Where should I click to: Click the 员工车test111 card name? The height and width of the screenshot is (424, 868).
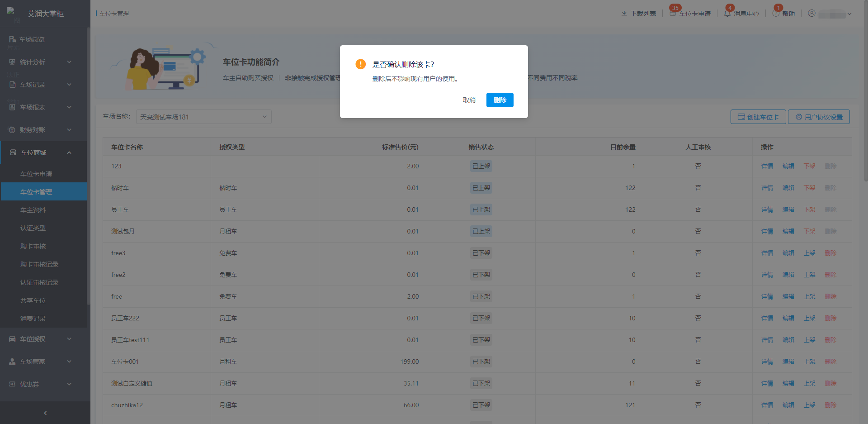point(130,340)
